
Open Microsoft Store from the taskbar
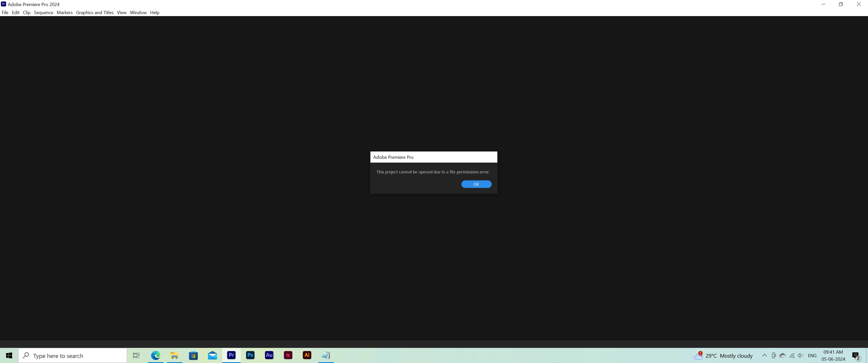click(x=193, y=355)
